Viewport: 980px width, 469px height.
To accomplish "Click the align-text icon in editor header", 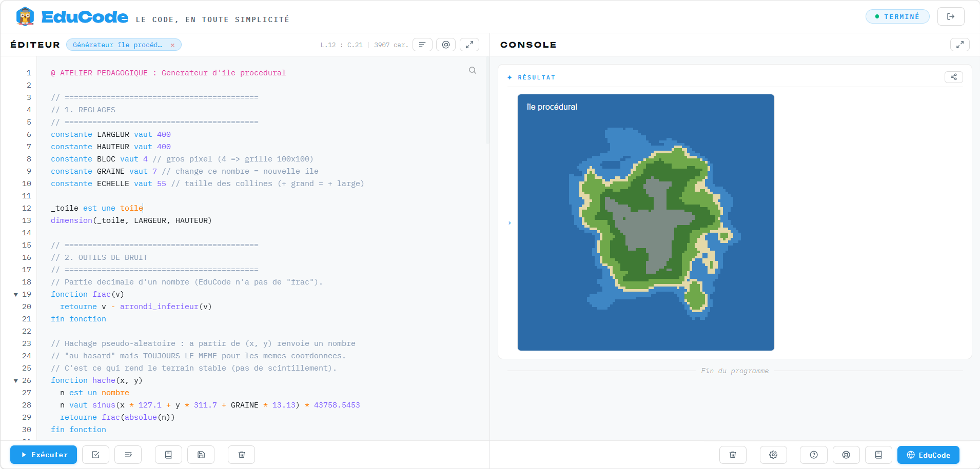I will (422, 45).
